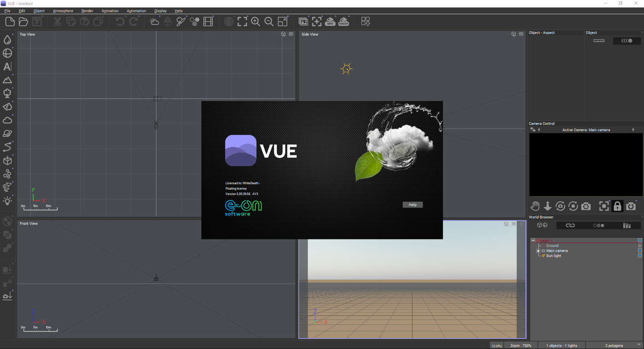Open the Atmosphere menu
The height and width of the screenshot is (349, 644).
[x=63, y=11]
